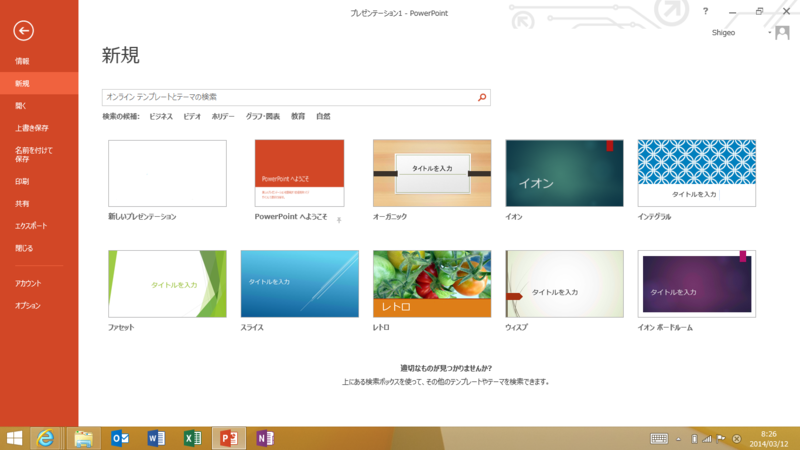Select the レトロ tomato template thumbnail

point(432,284)
